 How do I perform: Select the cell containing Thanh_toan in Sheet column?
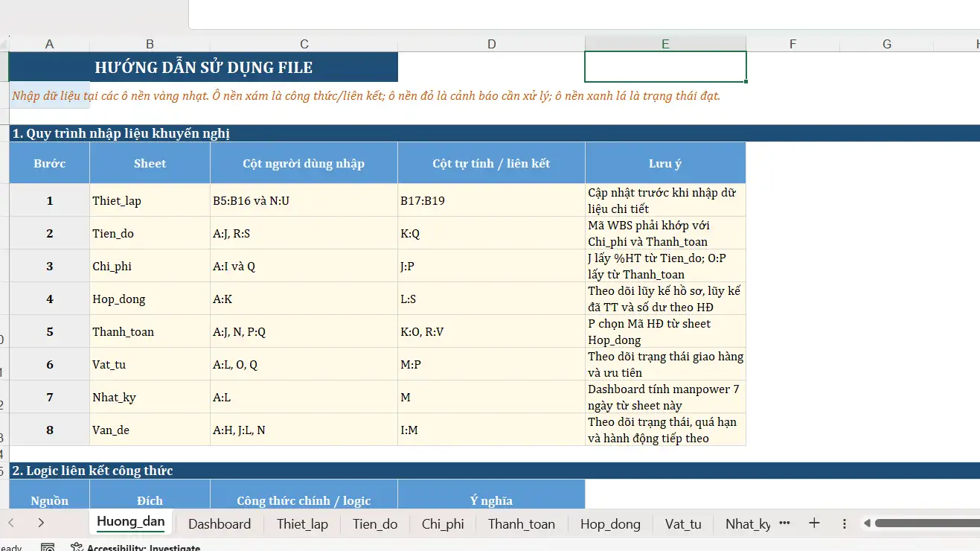[x=150, y=332]
